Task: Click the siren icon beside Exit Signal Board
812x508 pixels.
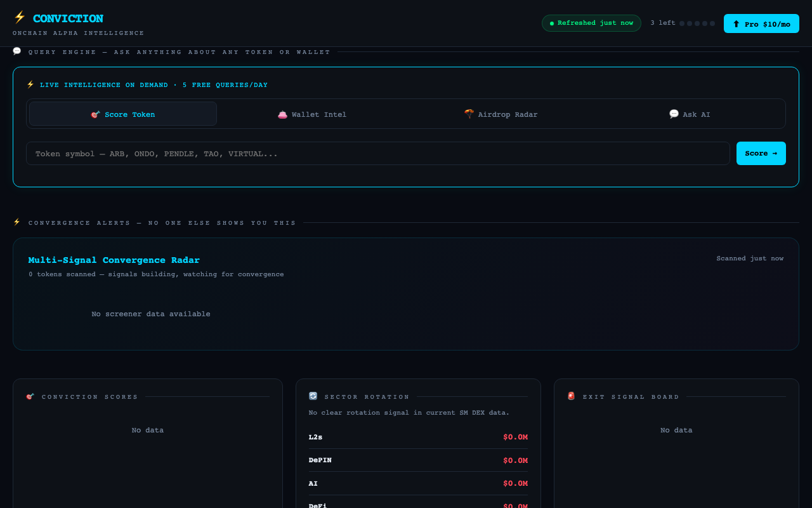Action: pyautogui.click(x=571, y=396)
